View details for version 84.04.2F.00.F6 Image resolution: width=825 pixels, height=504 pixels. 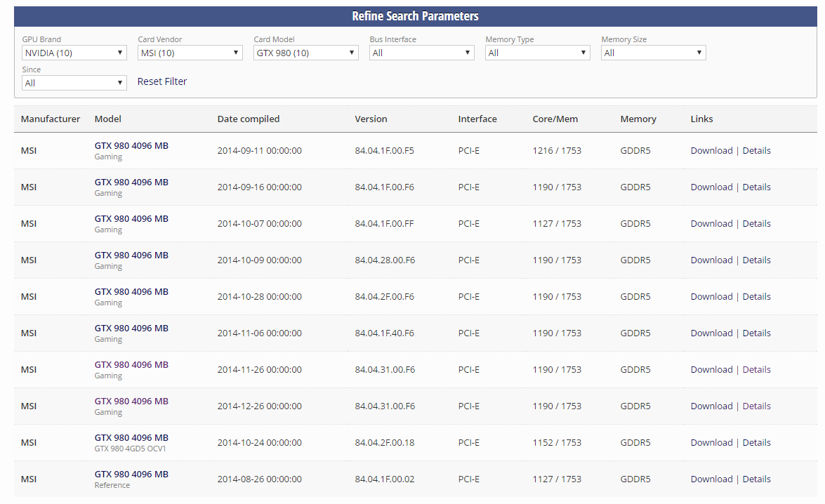(757, 296)
